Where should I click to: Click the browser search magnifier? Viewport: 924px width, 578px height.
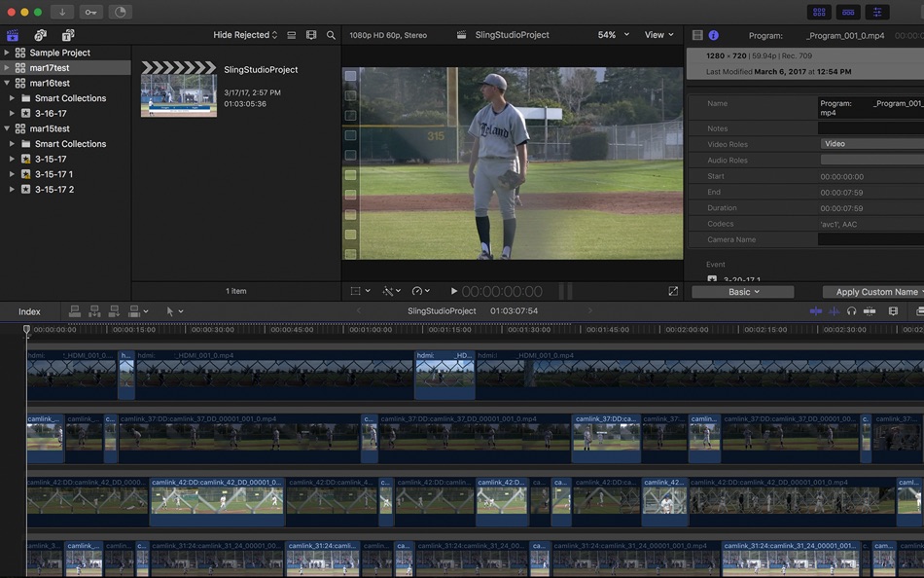(331, 35)
